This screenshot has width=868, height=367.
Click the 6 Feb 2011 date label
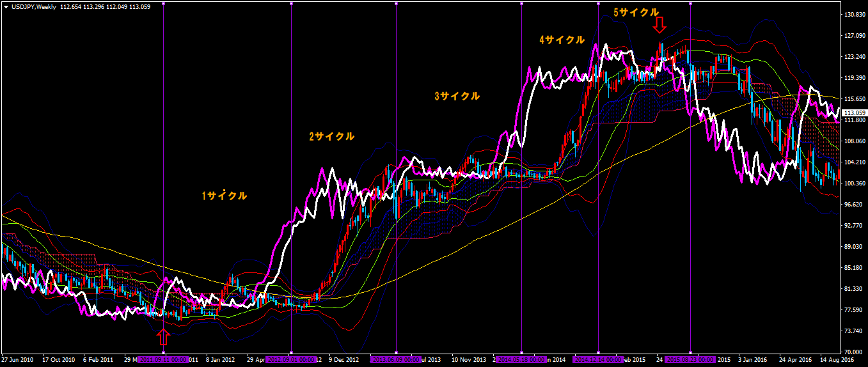[x=98, y=360]
